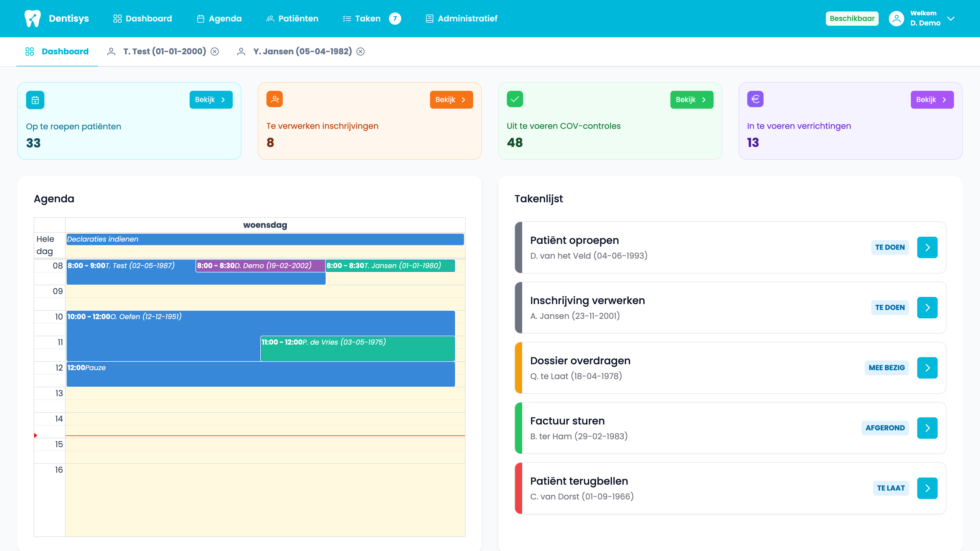Image resolution: width=980 pixels, height=551 pixels.
Task: Click the calendar icon on Op te roepen card
Action: pyautogui.click(x=35, y=100)
